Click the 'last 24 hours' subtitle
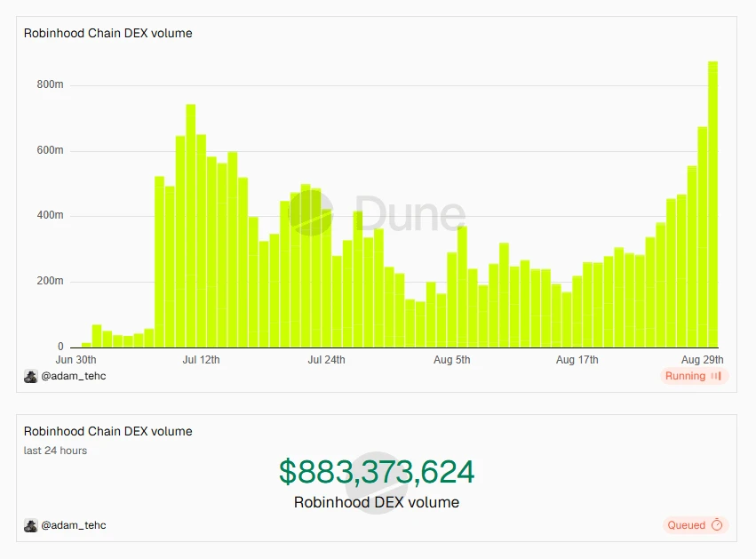The height and width of the screenshot is (559, 756). click(x=55, y=451)
